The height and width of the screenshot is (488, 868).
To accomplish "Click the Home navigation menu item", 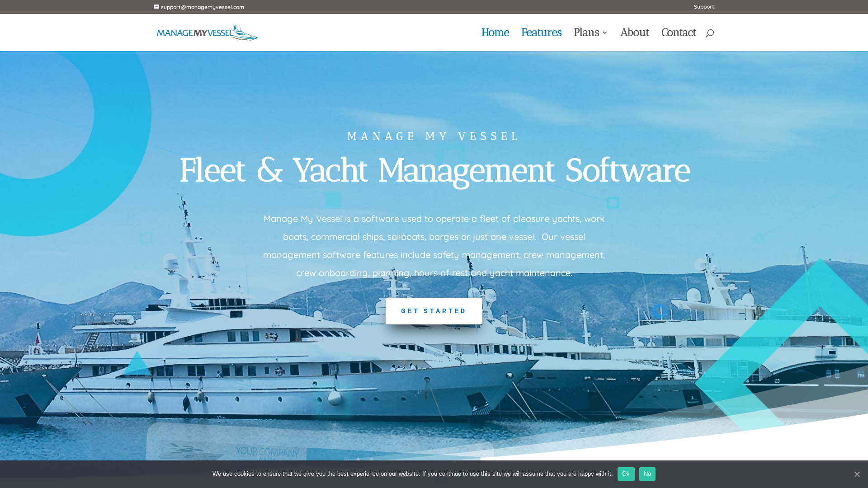I will pyautogui.click(x=495, y=32).
